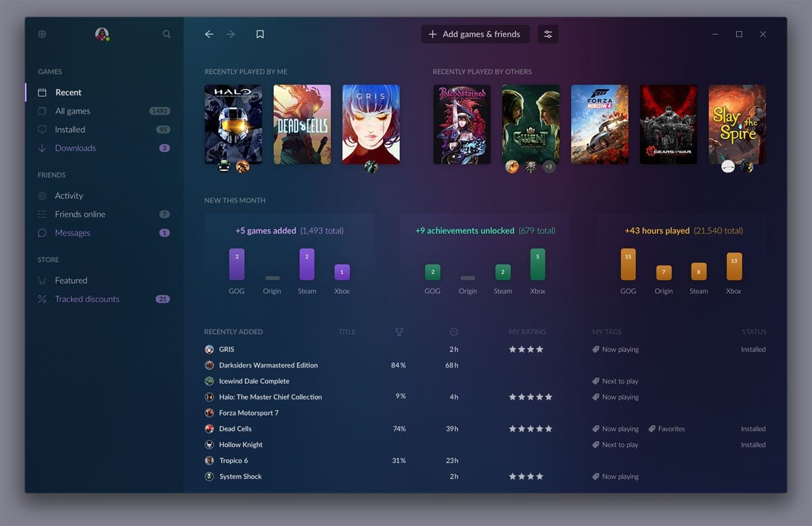This screenshot has height=526, width=812.
Task: Click the star rating for GRIS
Action: pos(526,349)
